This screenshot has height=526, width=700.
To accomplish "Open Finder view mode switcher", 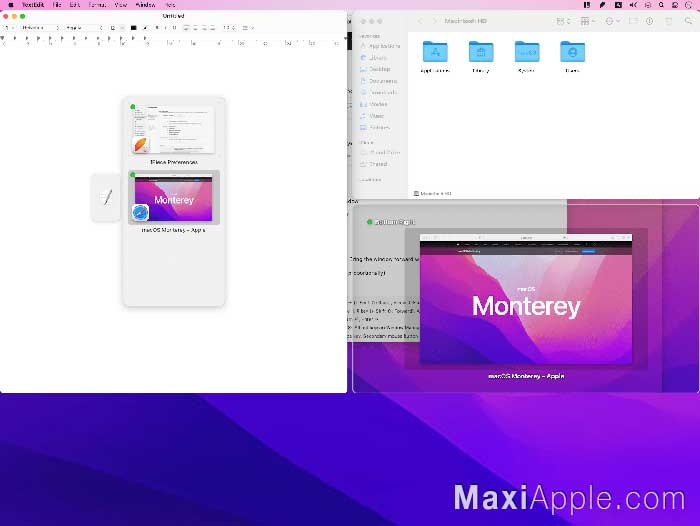I will [563, 21].
